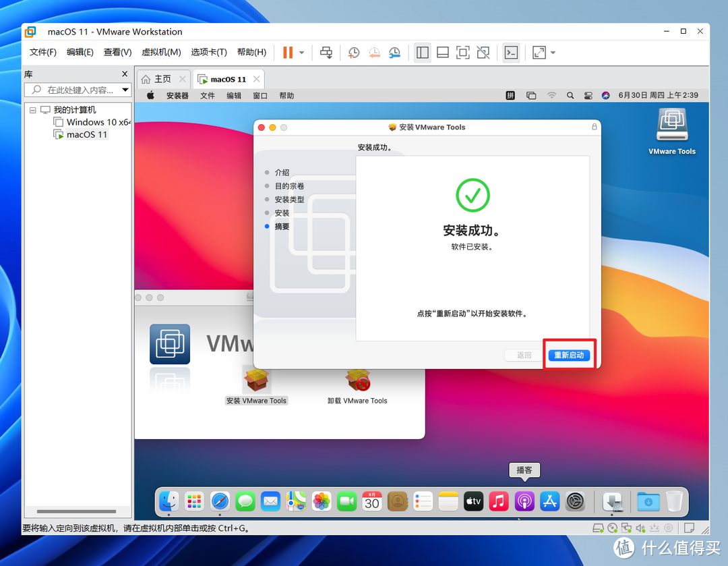Click the Siri icon in menu bar

[x=605, y=95]
